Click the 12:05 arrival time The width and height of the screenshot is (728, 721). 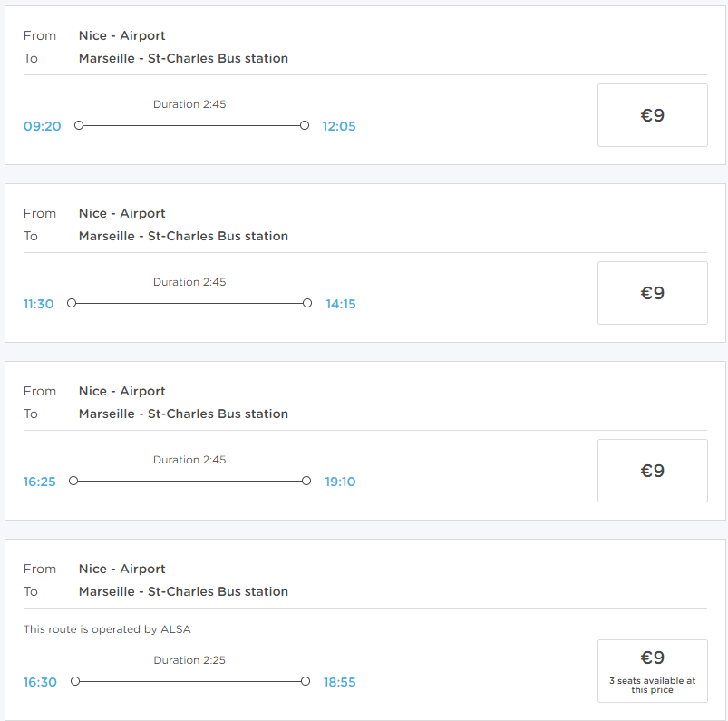click(x=339, y=126)
